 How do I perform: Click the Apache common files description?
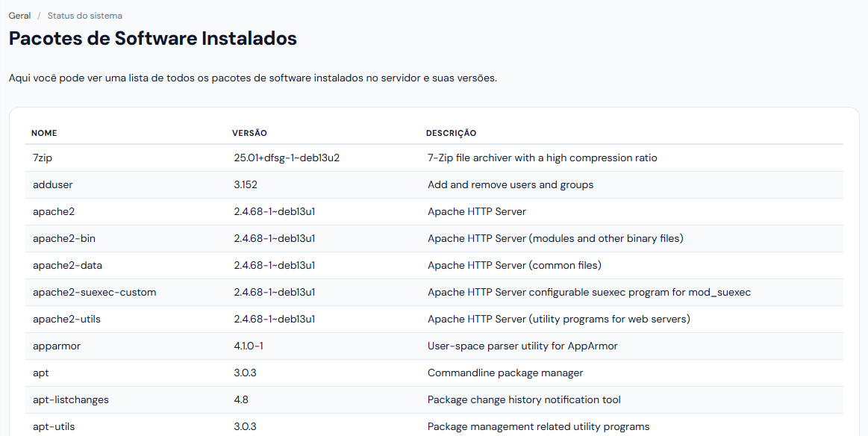pyautogui.click(x=514, y=265)
